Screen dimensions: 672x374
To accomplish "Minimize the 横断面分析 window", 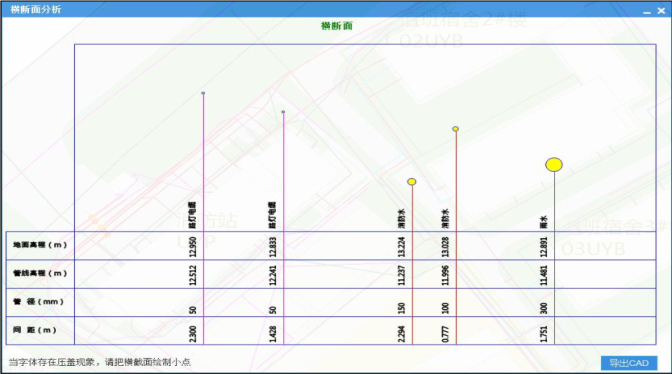I will (647, 11).
